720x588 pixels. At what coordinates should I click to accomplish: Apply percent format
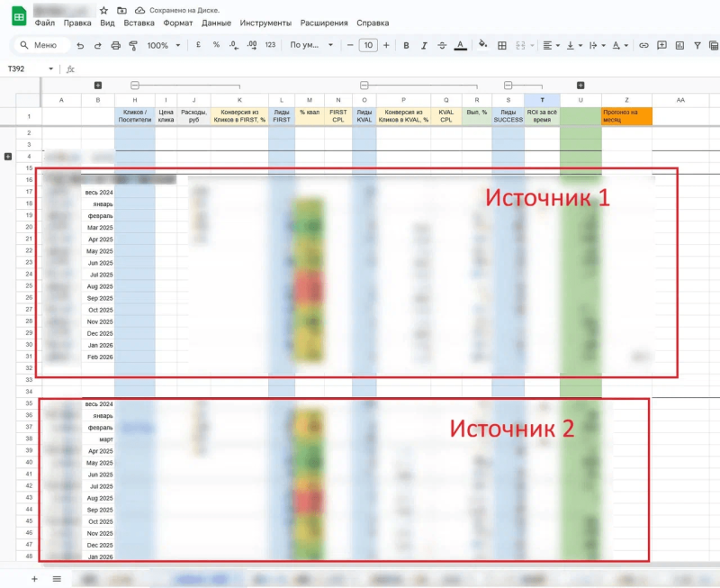(x=217, y=45)
